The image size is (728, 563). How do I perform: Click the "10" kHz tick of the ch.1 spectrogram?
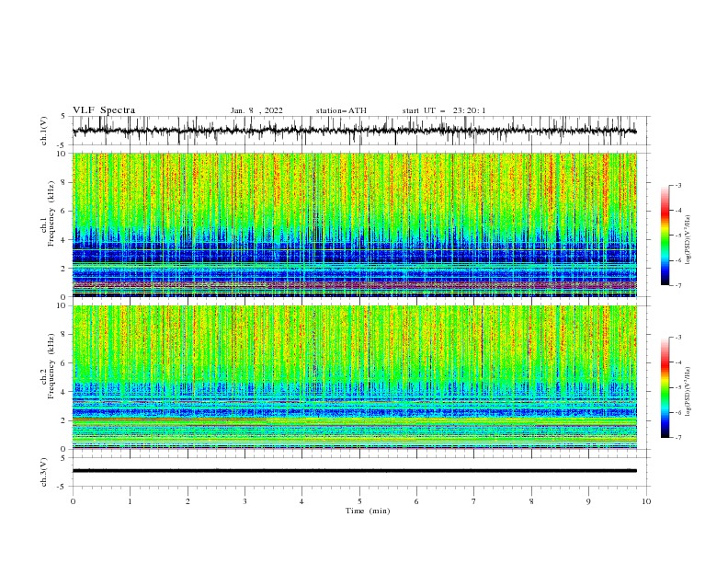pos(62,154)
